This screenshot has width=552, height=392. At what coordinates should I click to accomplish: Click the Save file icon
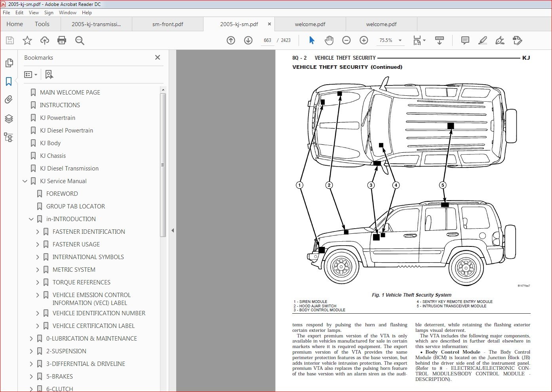(x=10, y=40)
